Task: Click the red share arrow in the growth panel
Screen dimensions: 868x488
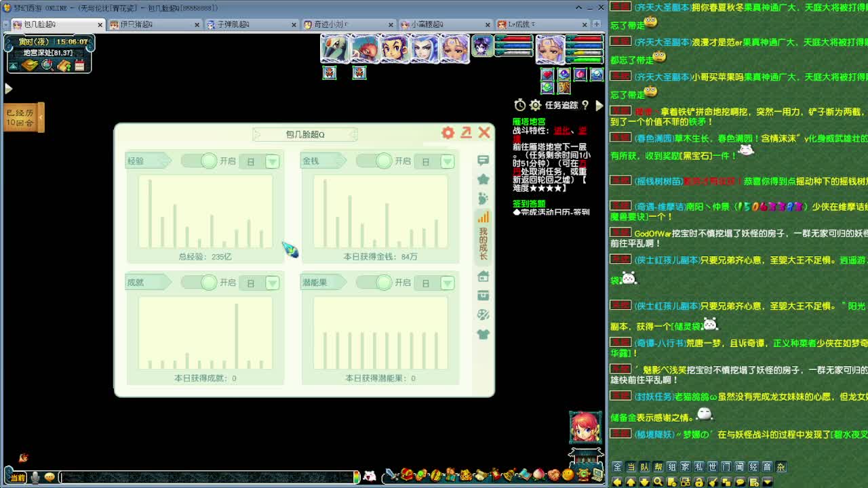Action: [466, 133]
